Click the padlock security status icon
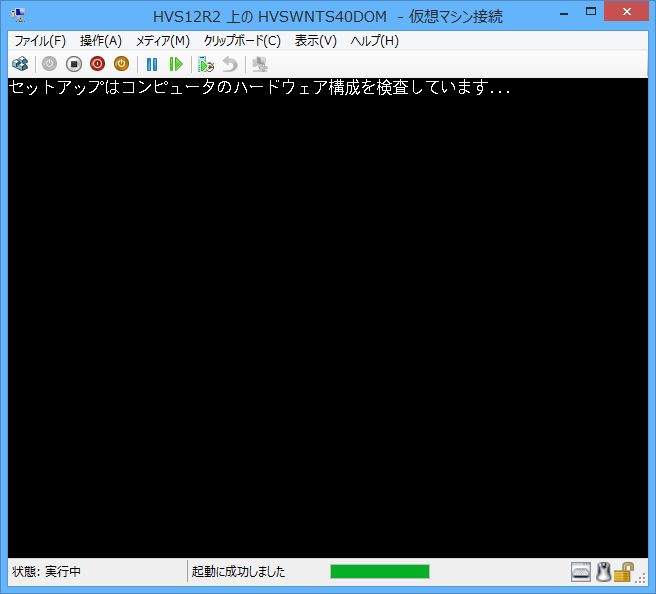Screen dimensions: 656x594 click(x=623, y=572)
